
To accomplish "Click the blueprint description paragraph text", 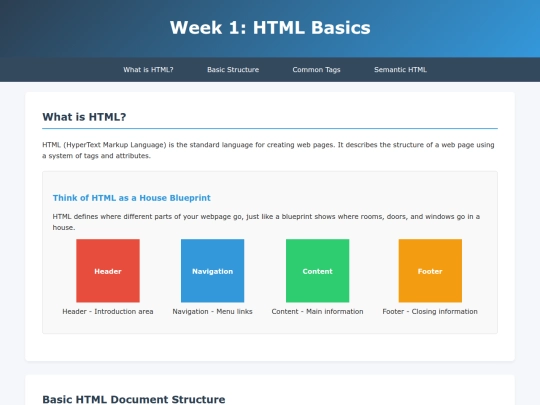I will point(266,222).
